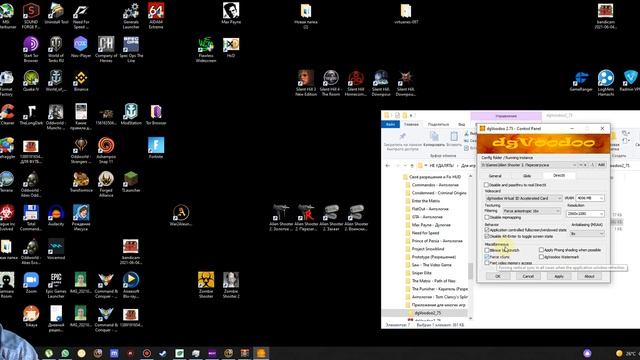Enable Fast video memory access
Screen dimensions: 640x360
[x=487, y=263]
